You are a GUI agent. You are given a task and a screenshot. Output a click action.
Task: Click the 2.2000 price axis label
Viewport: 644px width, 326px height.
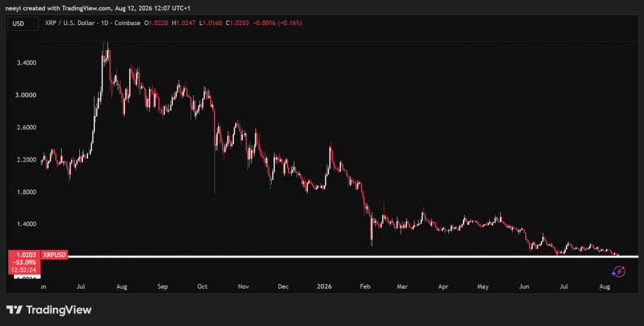(26, 160)
